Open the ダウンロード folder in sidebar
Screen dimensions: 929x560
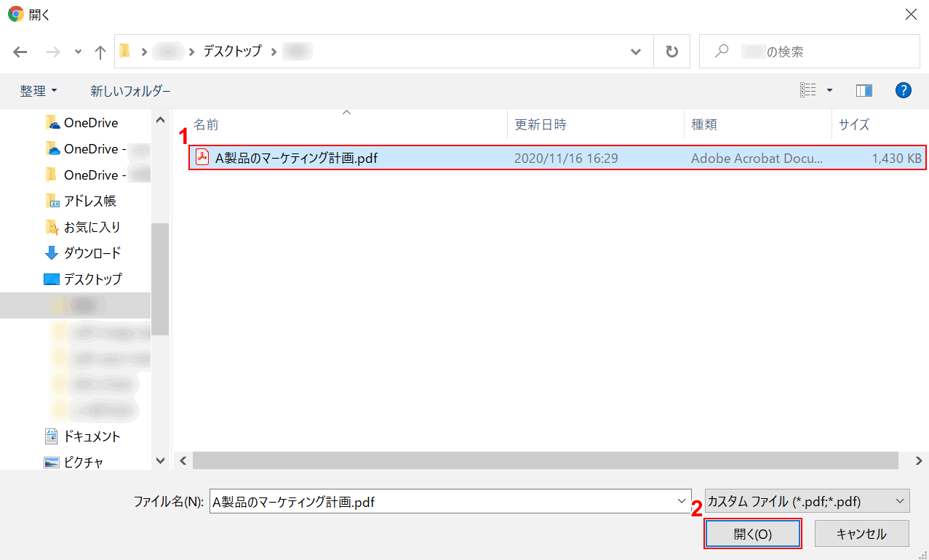92,253
